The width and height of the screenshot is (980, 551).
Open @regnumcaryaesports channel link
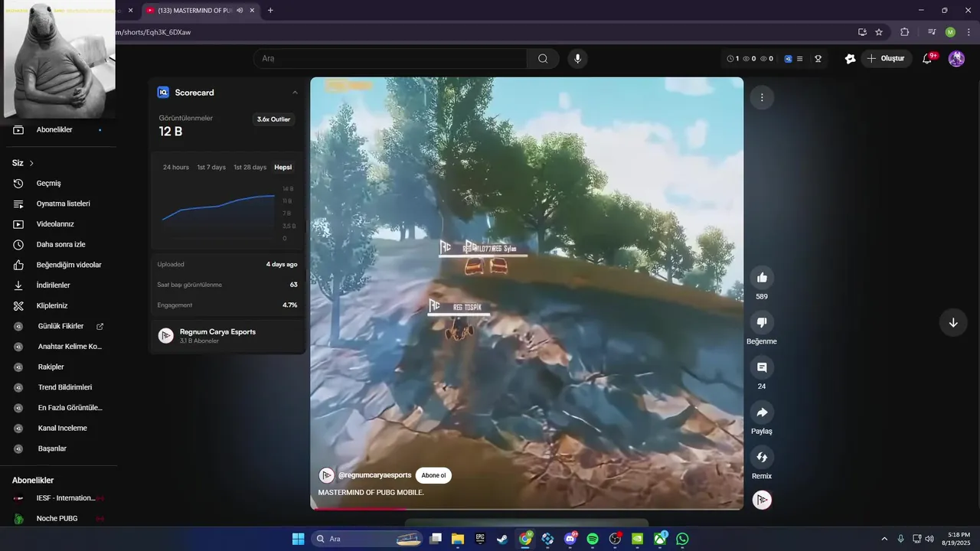point(374,475)
